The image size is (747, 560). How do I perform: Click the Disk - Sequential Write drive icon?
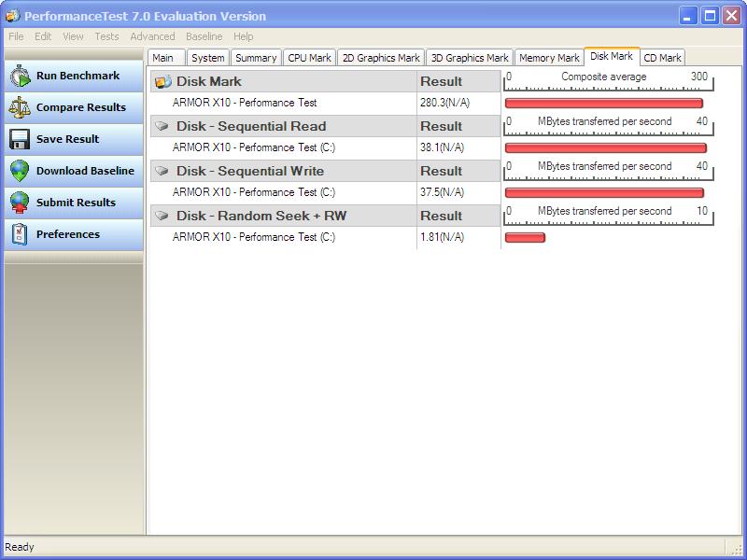point(162,171)
